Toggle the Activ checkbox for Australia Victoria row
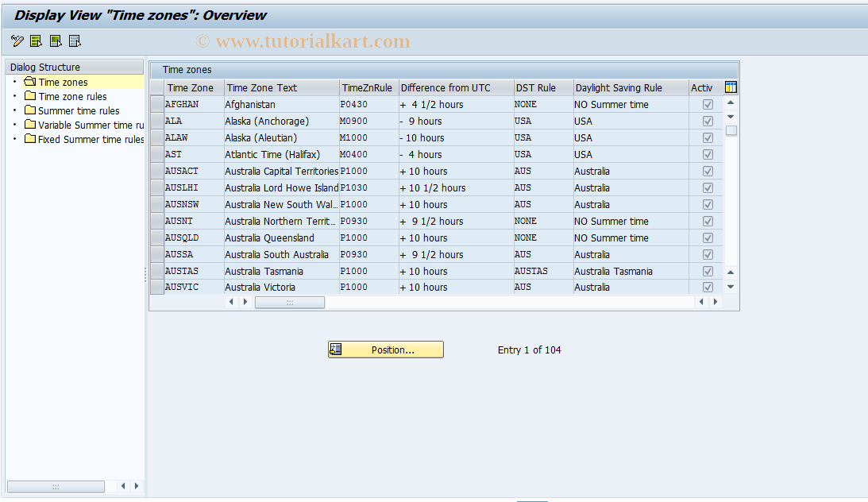Viewport: 868px width, 502px height. pos(708,287)
